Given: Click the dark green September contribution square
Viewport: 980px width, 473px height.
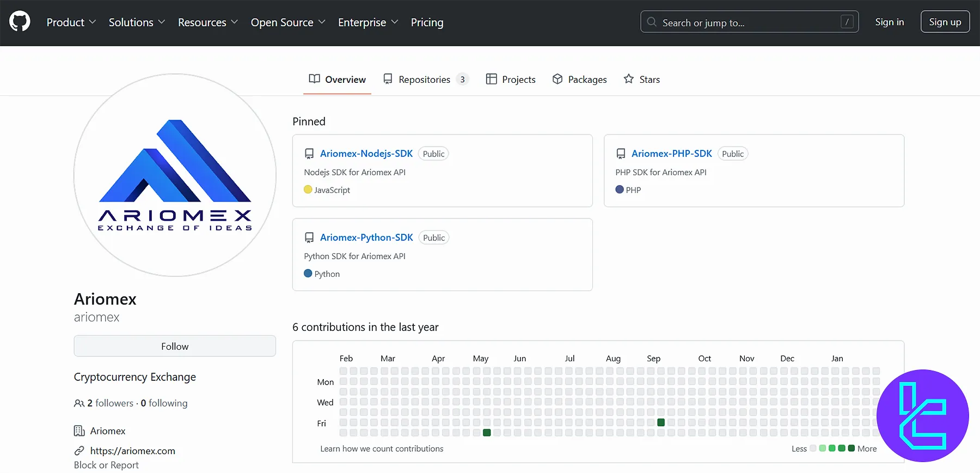Looking at the screenshot, I should click(661, 422).
